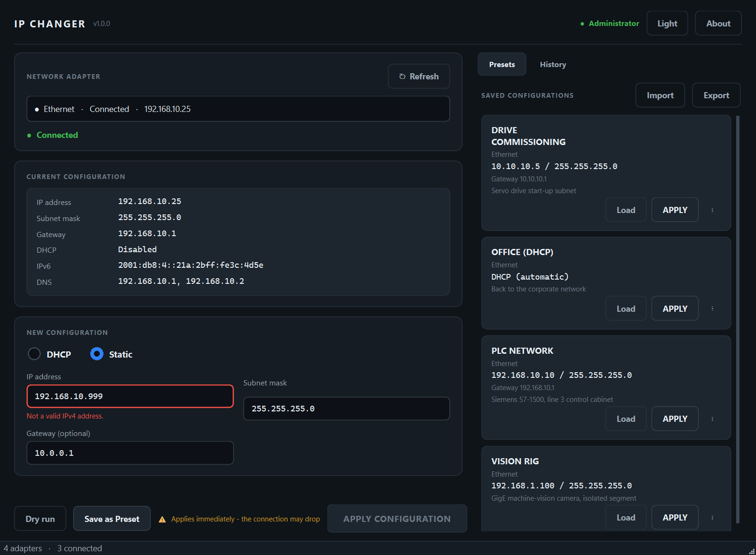Click the '4 adapters' status bar entry
This screenshot has height=555, width=756.
23,548
